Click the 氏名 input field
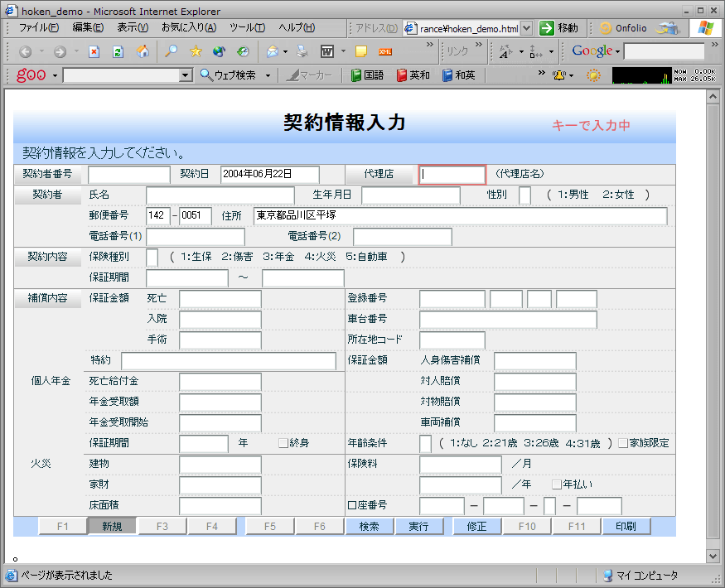The height and width of the screenshot is (588, 725). click(220, 195)
